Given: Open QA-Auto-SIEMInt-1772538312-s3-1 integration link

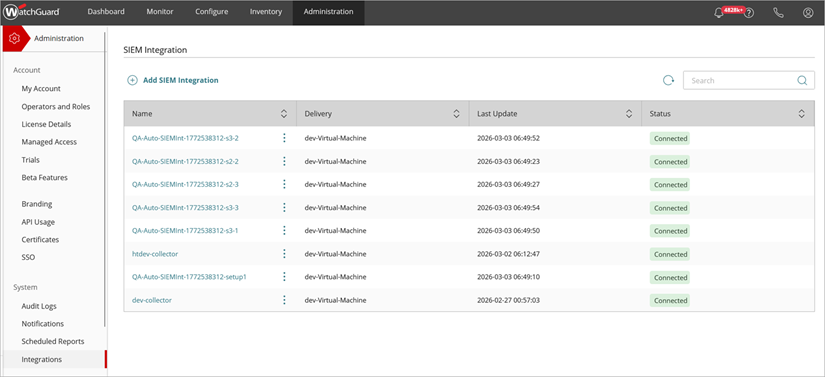Looking at the screenshot, I should point(185,231).
